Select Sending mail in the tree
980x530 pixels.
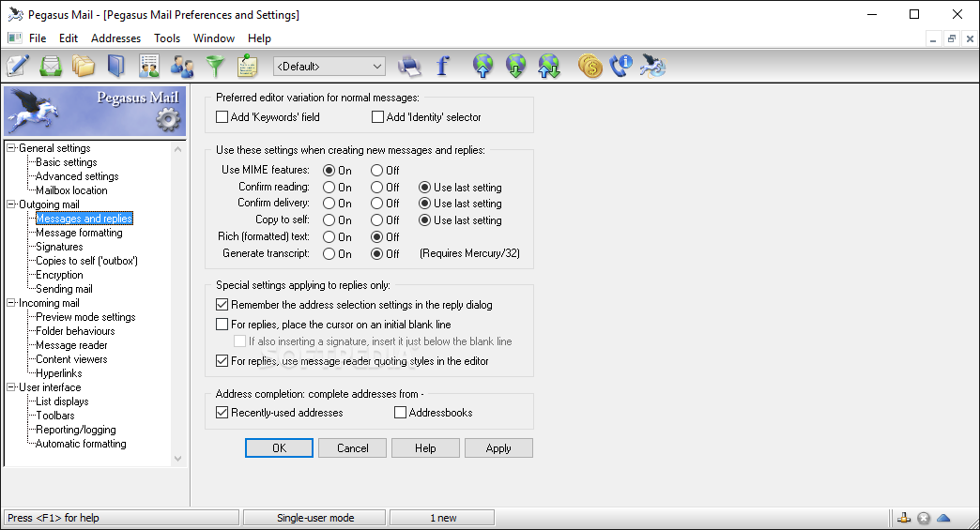click(x=64, y=288)
